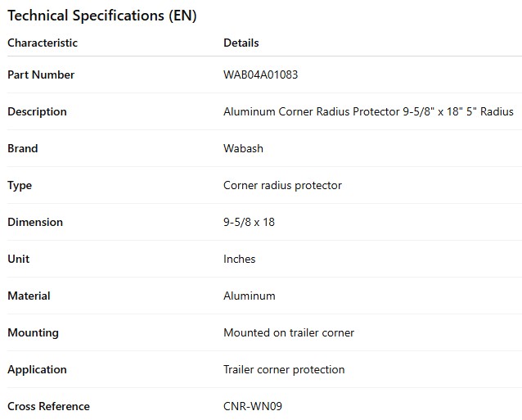Select the Material row label
522x420 pixels.
pyautogui.click(x=29, y=296)
